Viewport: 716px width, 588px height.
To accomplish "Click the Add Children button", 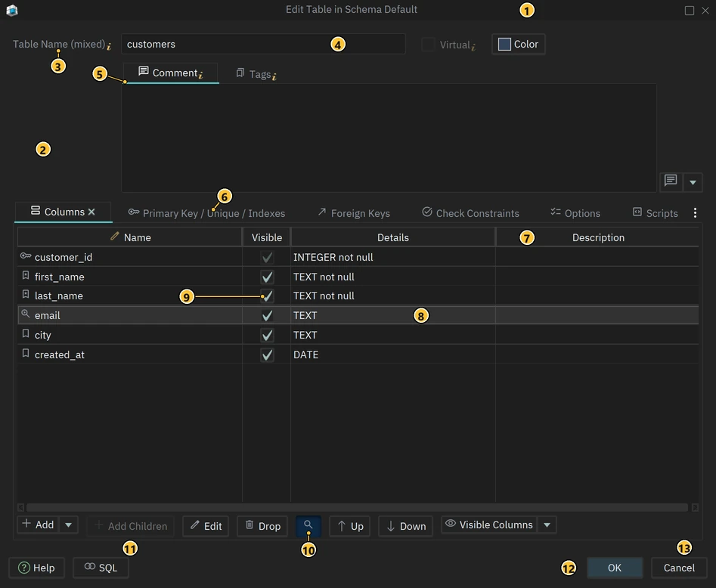I will click(x=131, y=526).
